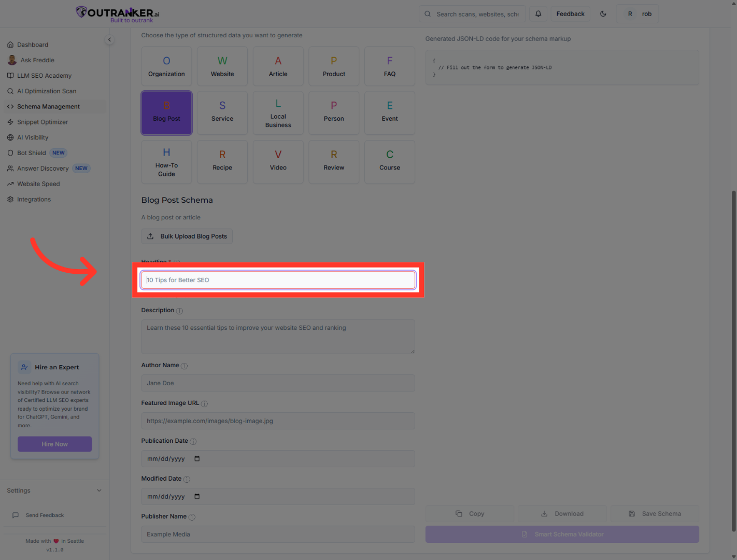
Task: Focus the Publisher Name field
Action: 278,535
